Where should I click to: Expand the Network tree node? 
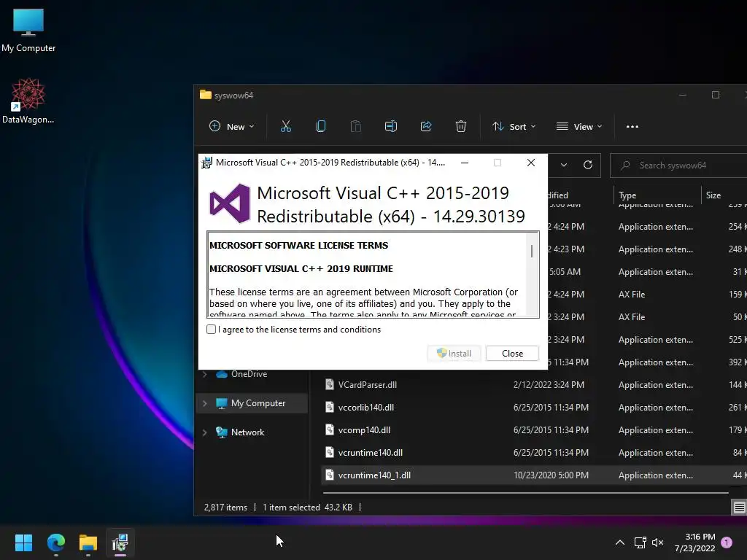coord(205,432)
